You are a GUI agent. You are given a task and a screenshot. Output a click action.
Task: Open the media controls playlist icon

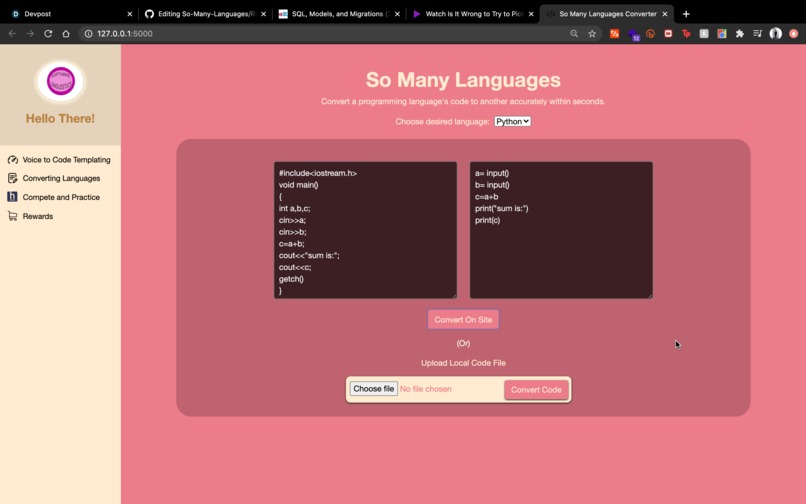coord(757,33)
